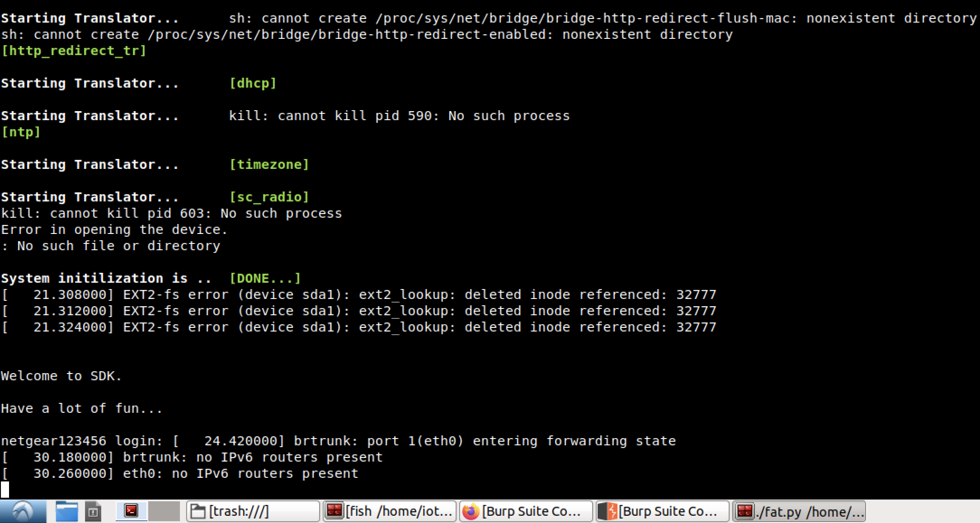Click the bridge-http-redirect-flush-mac error text

tap(603, 18)
